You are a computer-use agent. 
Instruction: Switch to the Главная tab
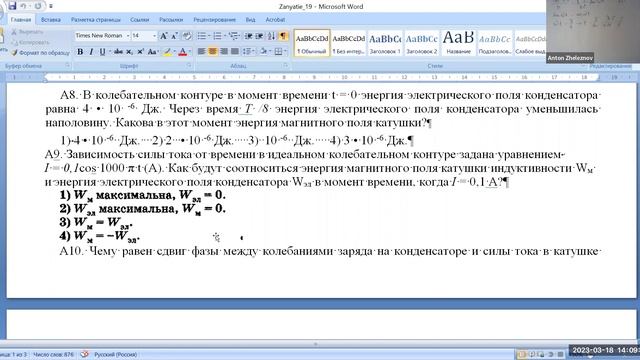[21, 20]
